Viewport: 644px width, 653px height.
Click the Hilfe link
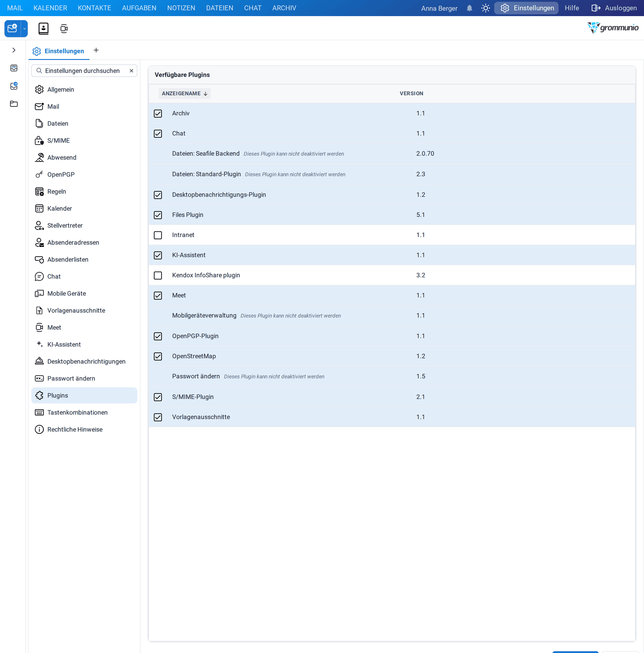[x=572, y=8]
